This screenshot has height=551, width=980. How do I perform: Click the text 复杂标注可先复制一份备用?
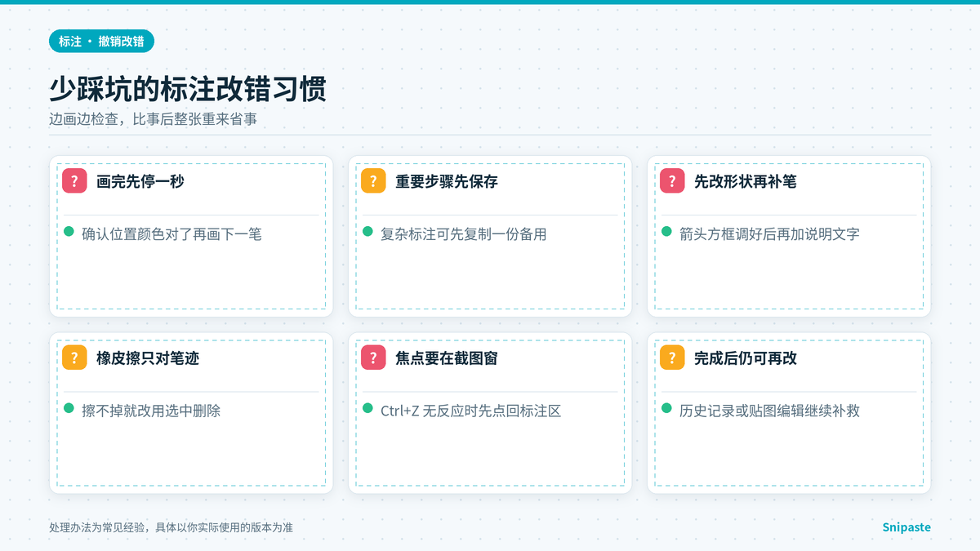464,234
